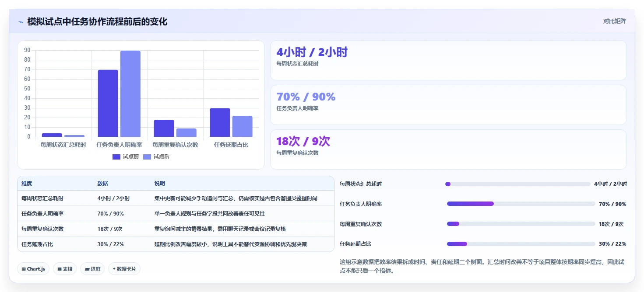Viewport: 644px width, 292px height.
Task: Click the 试点后 bar for 每周状态汇总耗时
Action: point(74,136)
